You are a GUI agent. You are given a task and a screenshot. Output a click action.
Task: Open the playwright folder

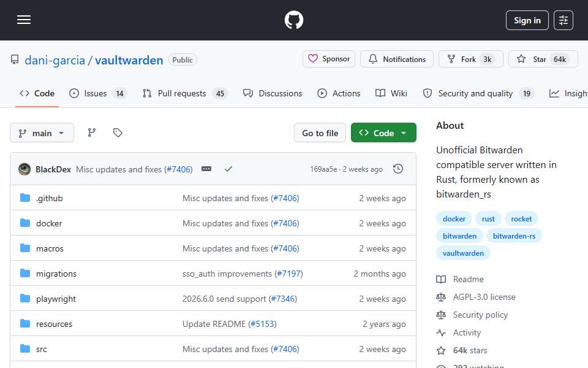tap(56, 299)
